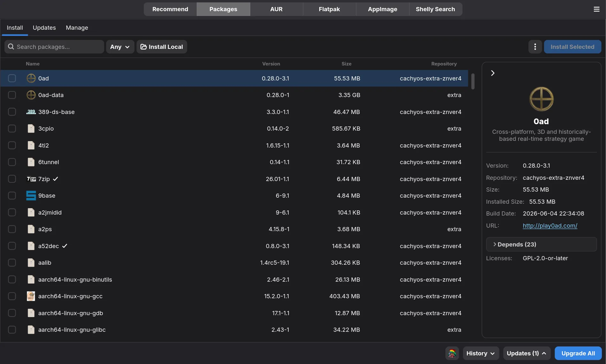The height and width of the screenshot is (364, 606).
Task: Click the aarch64-linux-gnu-gcc GCC icon
Action: coord(31,296)
